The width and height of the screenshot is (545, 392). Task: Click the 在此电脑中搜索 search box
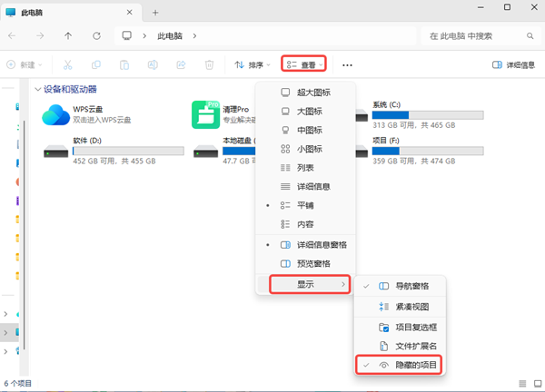481,35
